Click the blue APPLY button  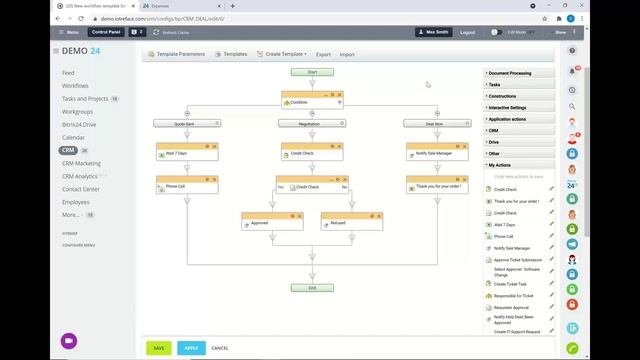point(191,348)
